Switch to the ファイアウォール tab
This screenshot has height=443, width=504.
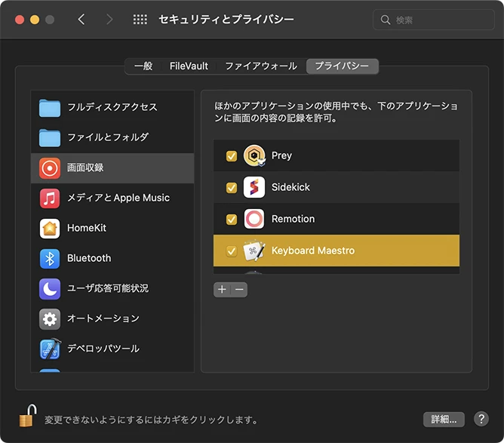260,66
